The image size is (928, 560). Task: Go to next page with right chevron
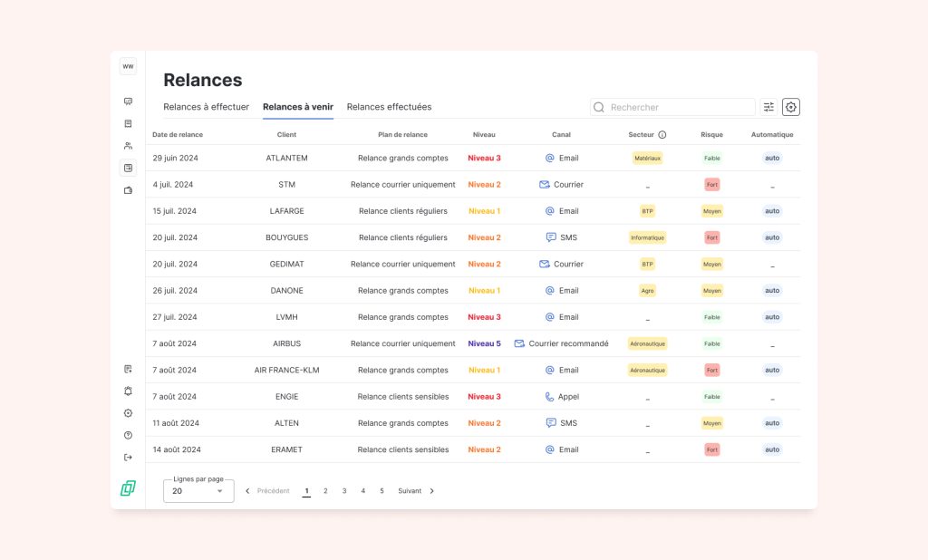pos(432,491)
